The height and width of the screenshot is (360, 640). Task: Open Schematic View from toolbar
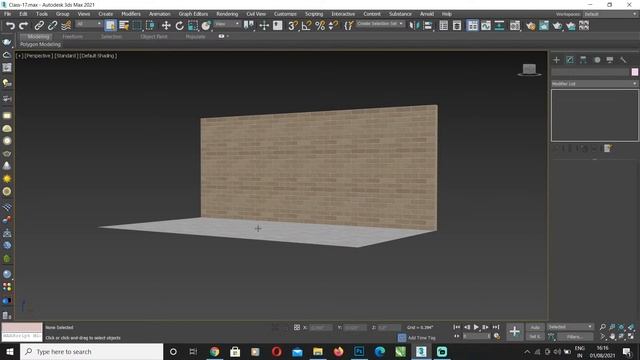click(x=499, y=26)
